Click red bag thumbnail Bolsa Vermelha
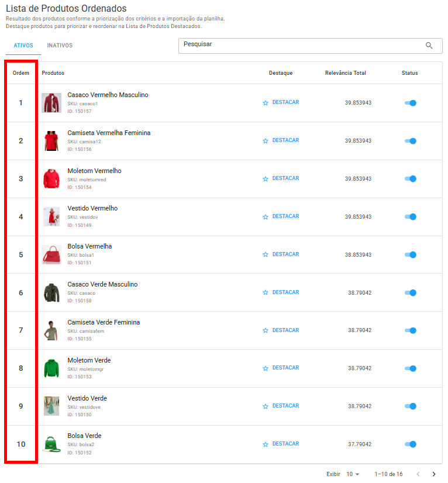Viewport: 448px width, 483px height. point(51,254)
